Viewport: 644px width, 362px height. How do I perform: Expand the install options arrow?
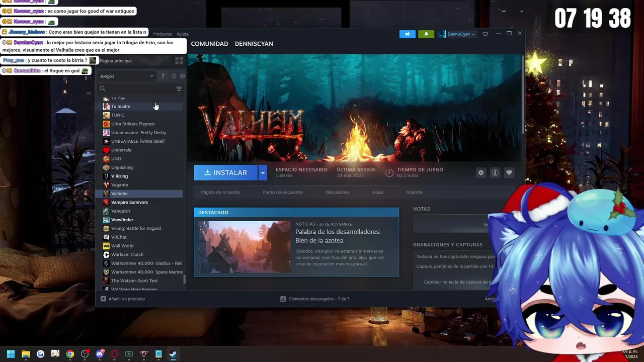tap(262, 172)
